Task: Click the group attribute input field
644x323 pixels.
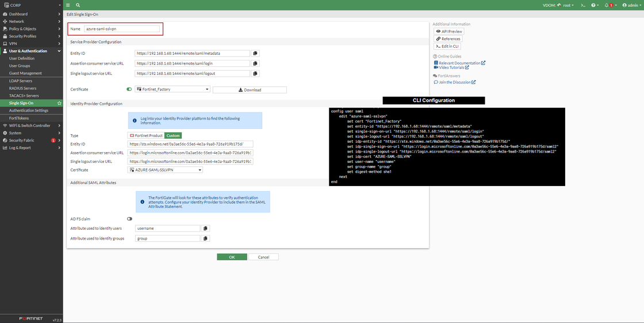Action: pos(167,238)
